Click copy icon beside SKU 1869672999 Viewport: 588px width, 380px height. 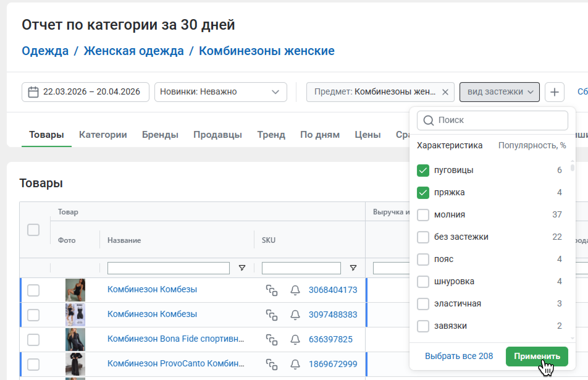(x=272, y=364)
